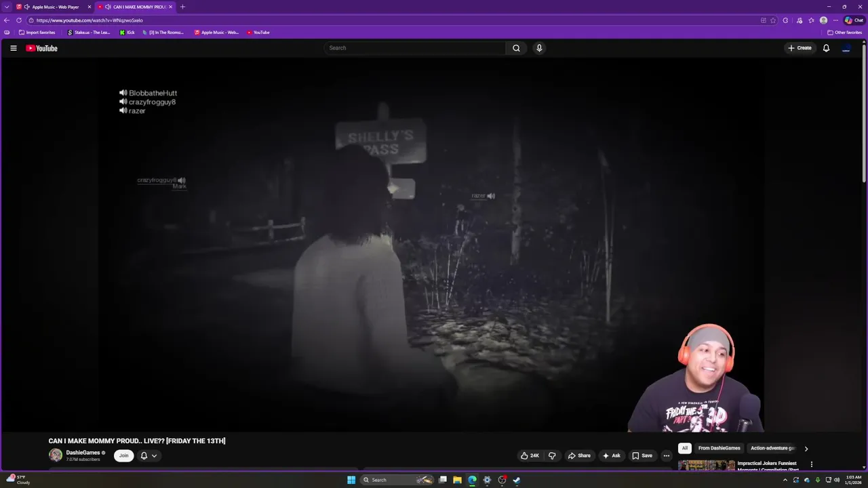The height and width of the screenshot is (488, 868).
Task: Expand the notification bell dropdown for DashieGames
Action: (x=149, y=455)
